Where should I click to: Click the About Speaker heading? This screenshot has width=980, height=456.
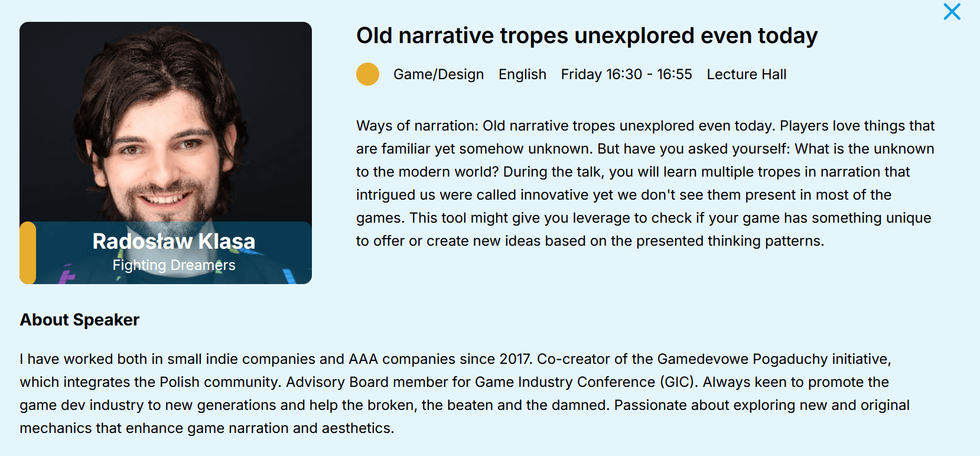(x=80, y=320)
